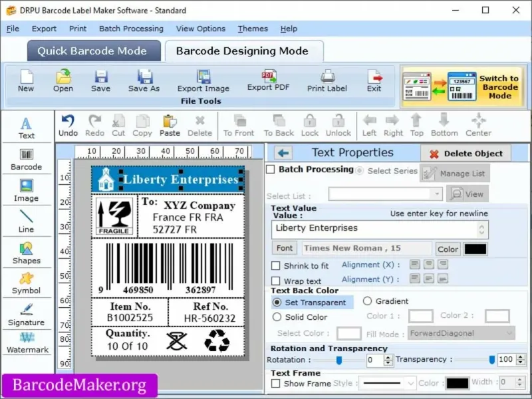
Task: Select the Shapes tool in sidebar
Action: coord(27,253)
